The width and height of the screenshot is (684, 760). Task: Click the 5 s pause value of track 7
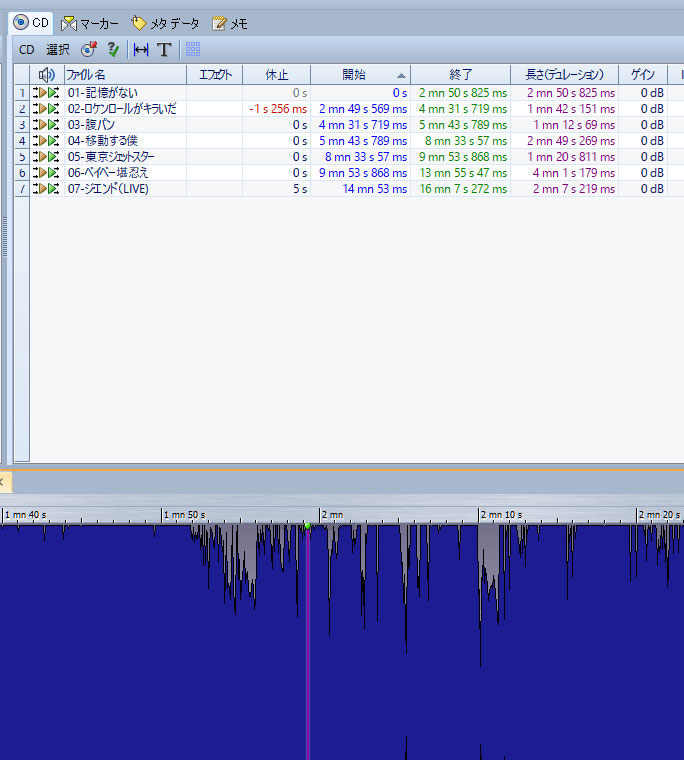300,189
